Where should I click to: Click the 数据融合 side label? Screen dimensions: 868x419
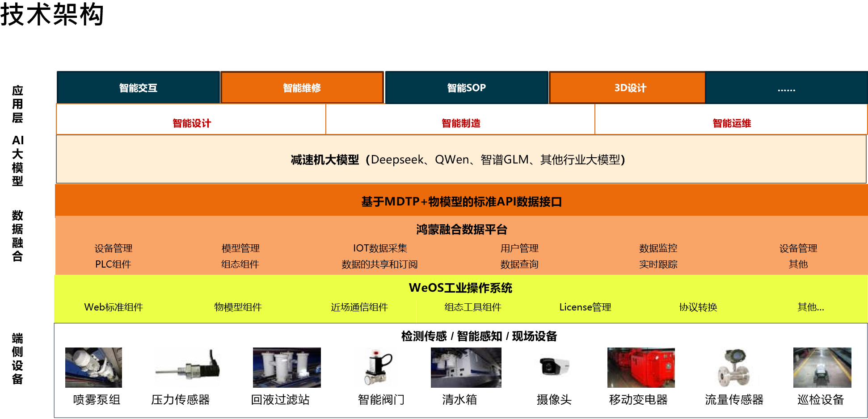coord(17,235)
